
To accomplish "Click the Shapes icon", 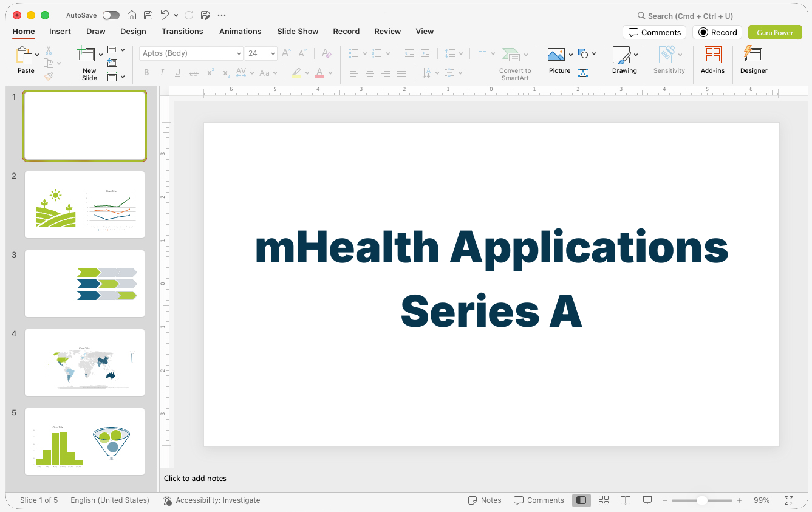I will [x=583, y=53].
